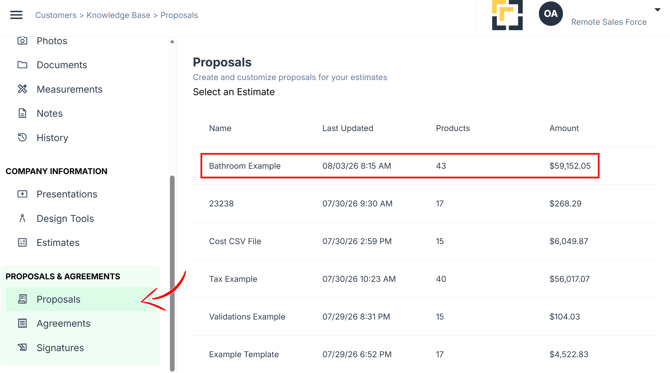
Task: Open Photos in sidebar
Action: coord(52,41)
